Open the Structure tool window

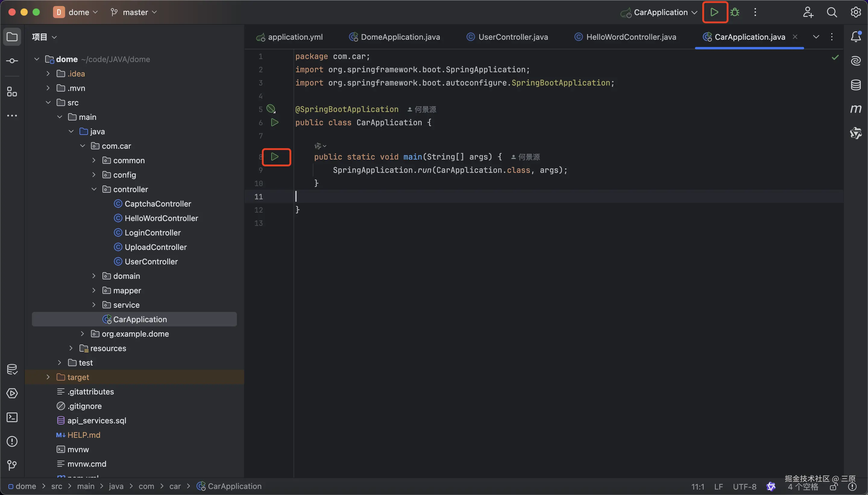click(x=12, y=92)
